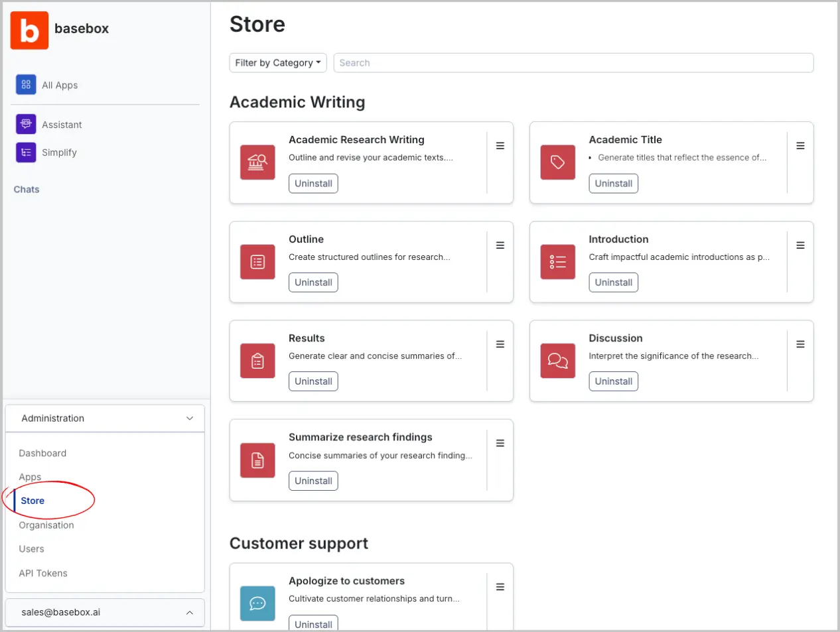Expand the Filter by Category dropdown
The image size is (840, 632).
(278, 63)
